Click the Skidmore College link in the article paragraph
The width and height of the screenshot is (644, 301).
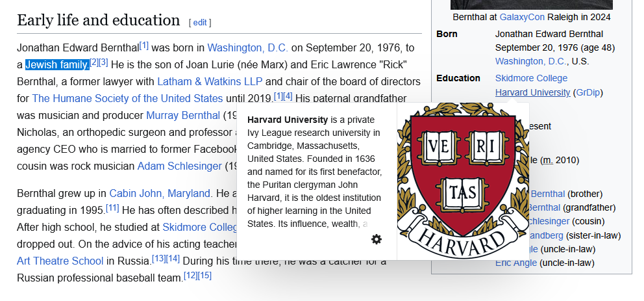click(200, 227)
